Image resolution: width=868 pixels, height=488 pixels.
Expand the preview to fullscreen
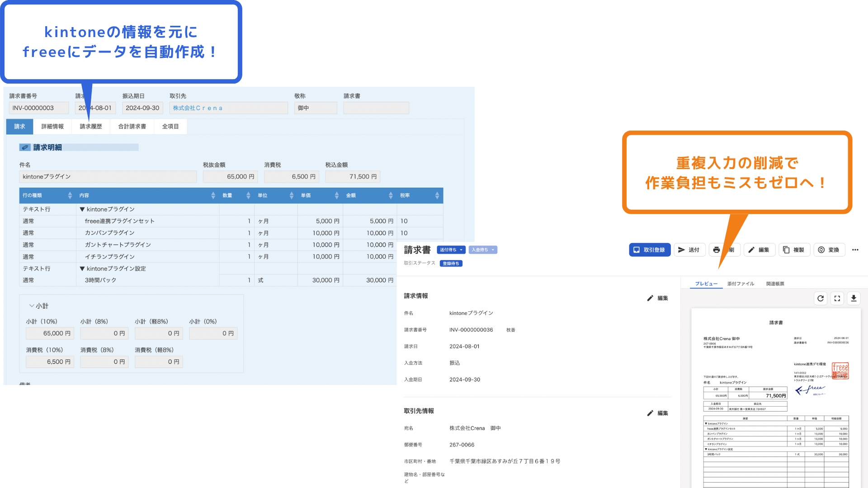[837, 298]
